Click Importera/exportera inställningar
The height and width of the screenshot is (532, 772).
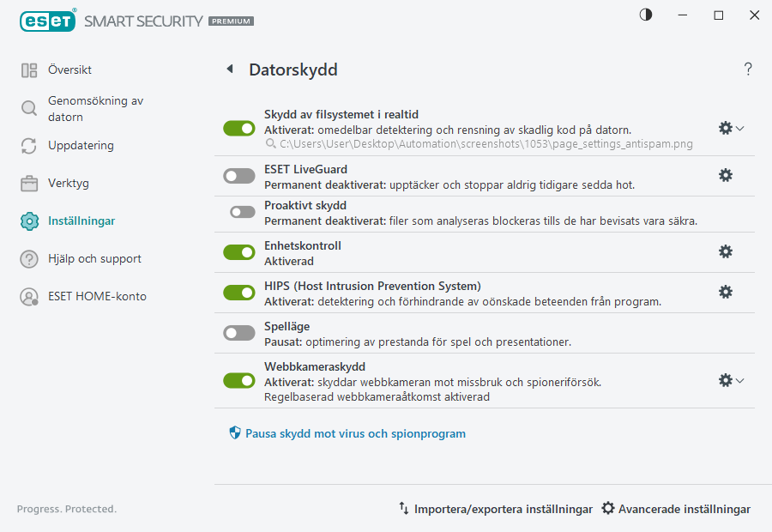[x=495, y=508]
